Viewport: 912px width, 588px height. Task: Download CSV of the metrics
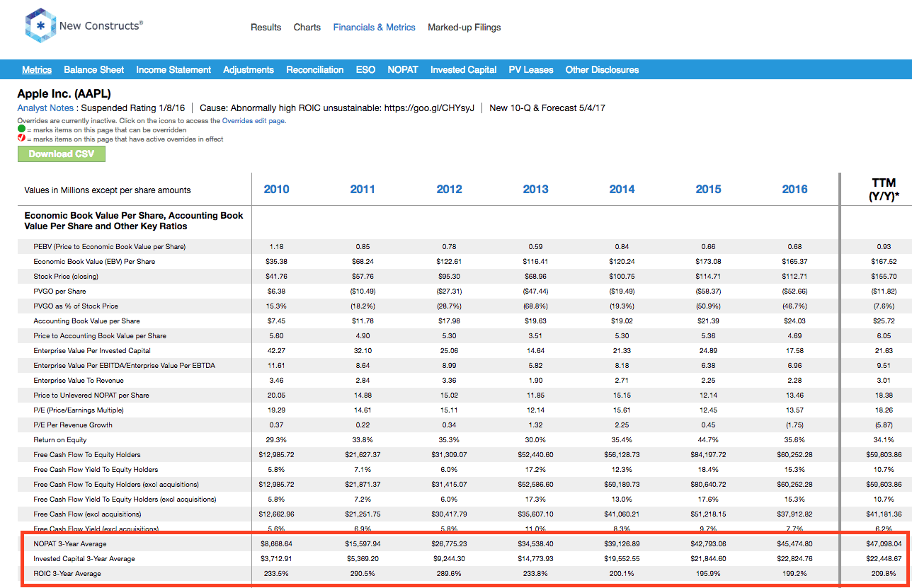pyautogui.click(x=62, y=154)
